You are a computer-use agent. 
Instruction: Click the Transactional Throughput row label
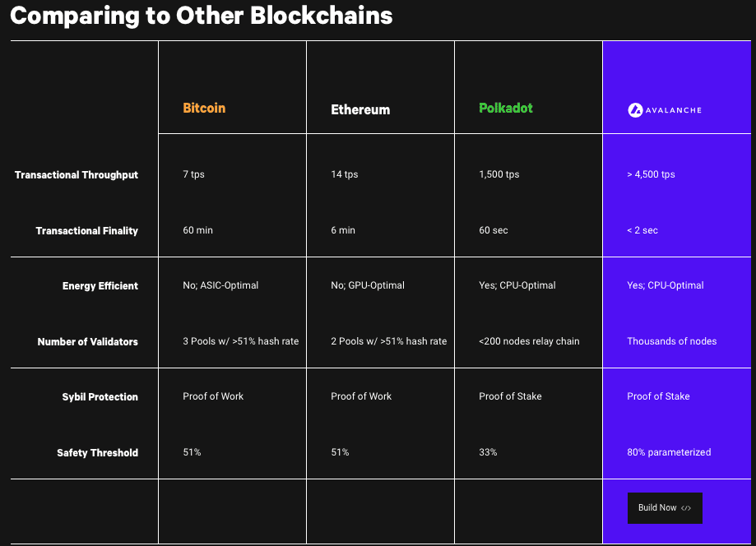[x=77, y=175]
